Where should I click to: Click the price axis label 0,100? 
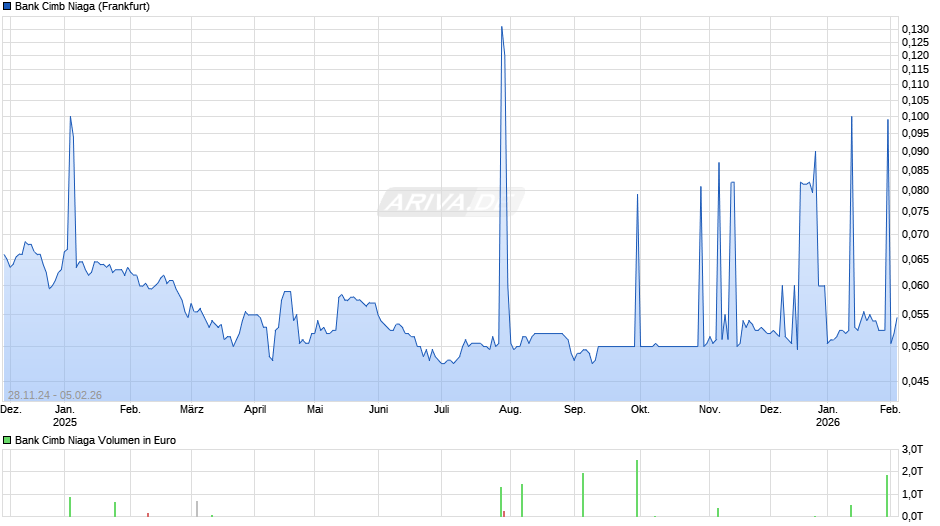coord(915,116)
